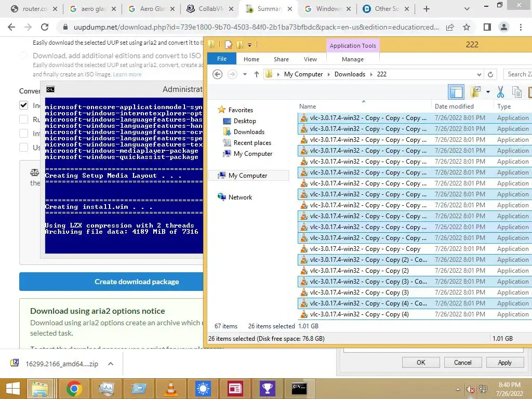The image size is (532, 399).
Task: Click the Properties quick access icon
Action: [x=229, y=45]
